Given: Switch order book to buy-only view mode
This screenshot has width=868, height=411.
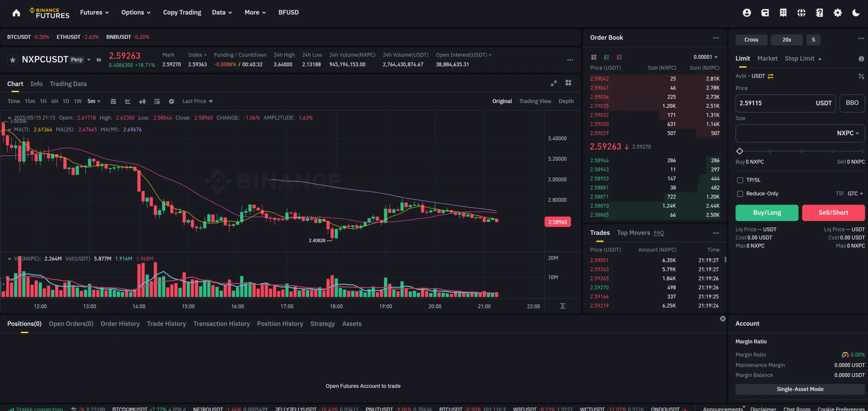Looking at the screenshot, I should click(x=607, y=57).
